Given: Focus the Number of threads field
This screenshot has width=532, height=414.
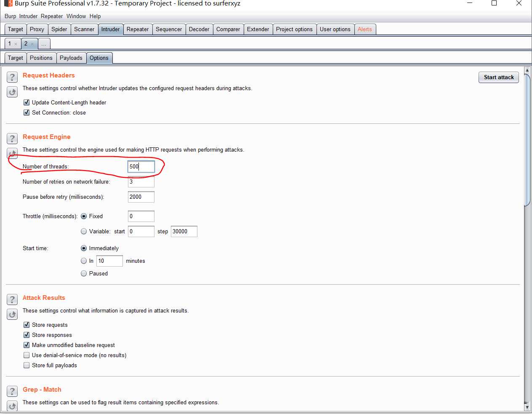Looking at the screenshot, I should point(141,166).
